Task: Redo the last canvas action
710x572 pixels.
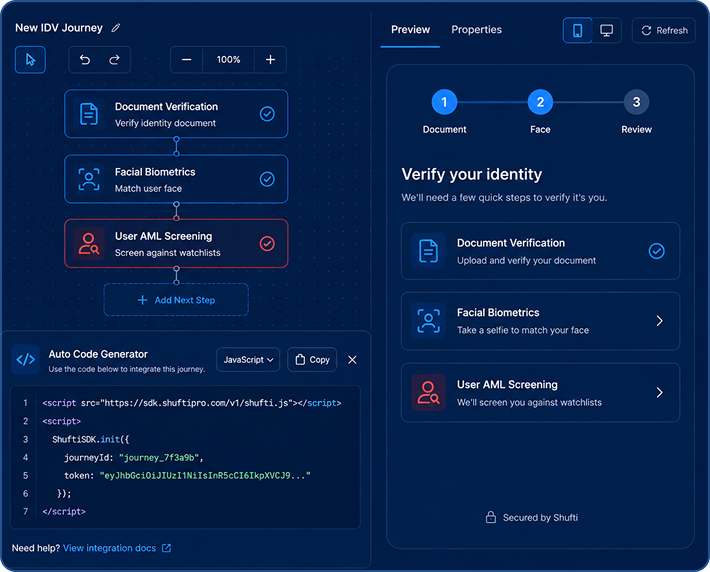Action: 114,59
